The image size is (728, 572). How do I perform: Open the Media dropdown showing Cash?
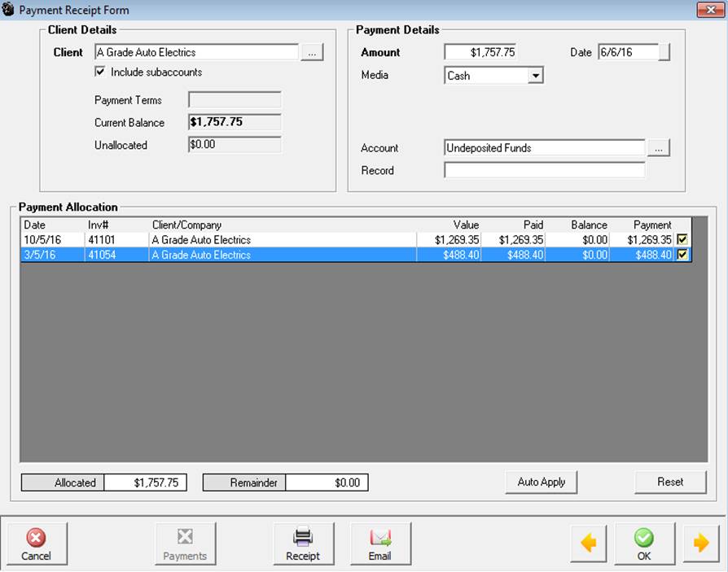point(535,76)
